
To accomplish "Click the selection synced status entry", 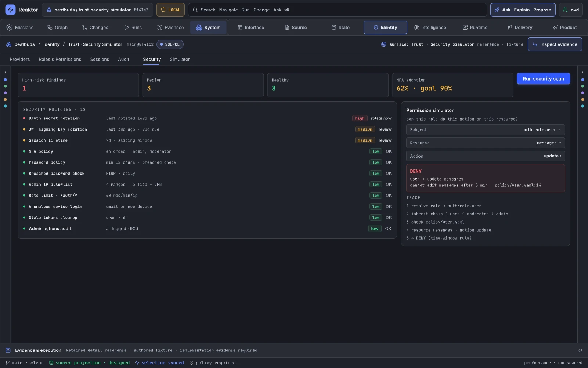I will [x=159, y=363].
